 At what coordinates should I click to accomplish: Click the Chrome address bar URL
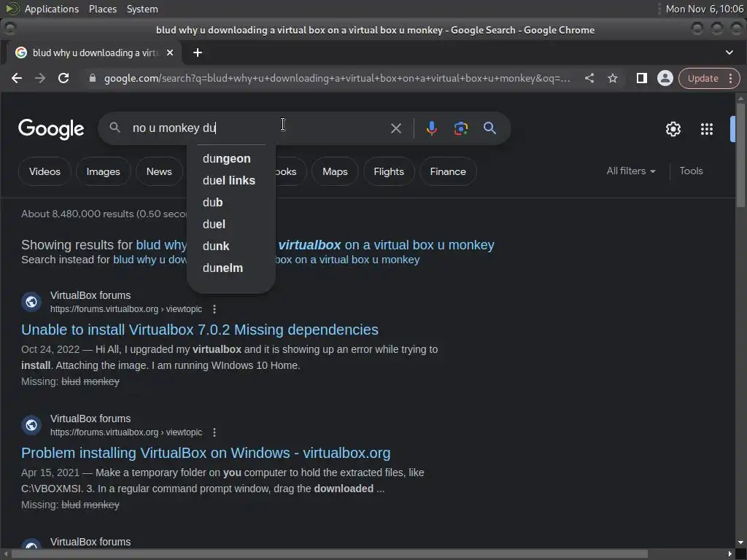click(x=337, y=78)
